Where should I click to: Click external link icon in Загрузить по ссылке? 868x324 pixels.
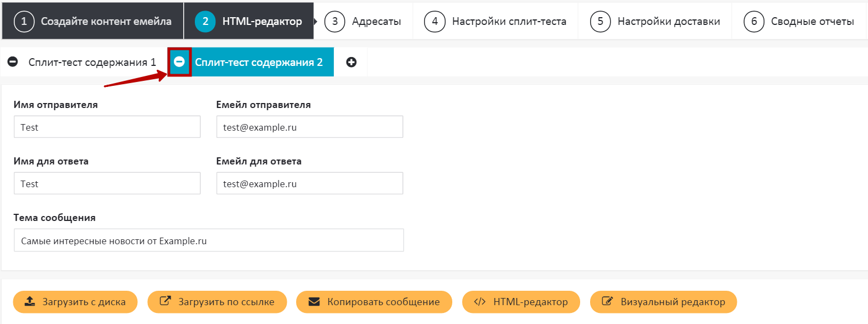[165, 302]
